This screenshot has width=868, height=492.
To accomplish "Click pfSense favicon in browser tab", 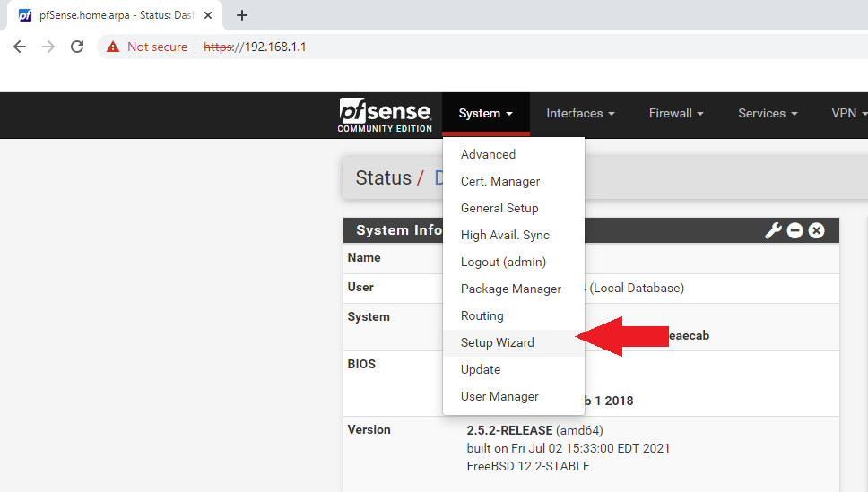I will click(25, 15).
